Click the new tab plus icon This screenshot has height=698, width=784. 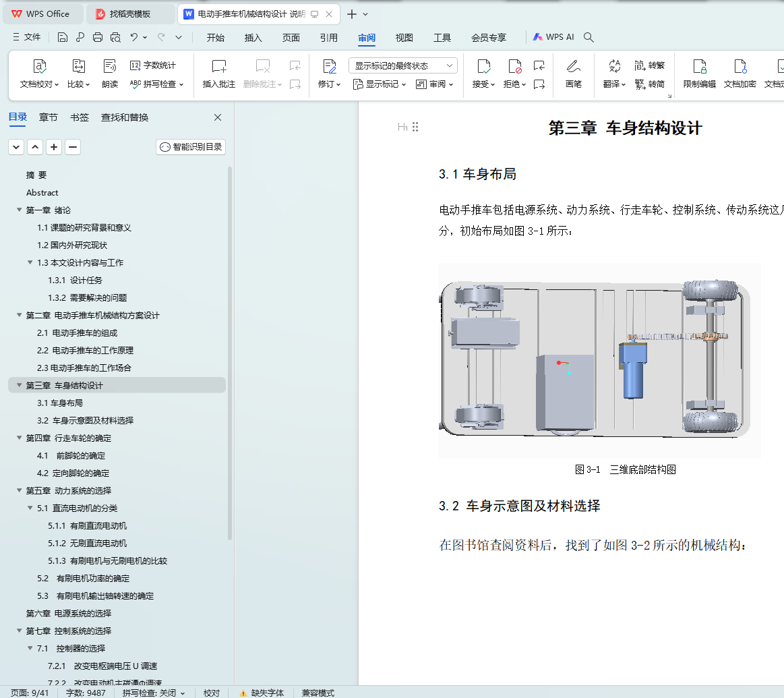click(351, 14)
